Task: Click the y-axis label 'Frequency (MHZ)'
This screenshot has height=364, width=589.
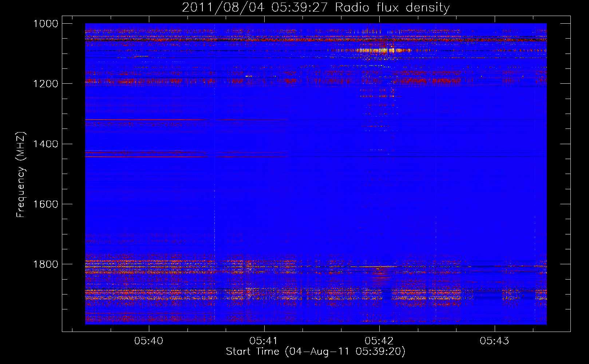Action: 21,175
